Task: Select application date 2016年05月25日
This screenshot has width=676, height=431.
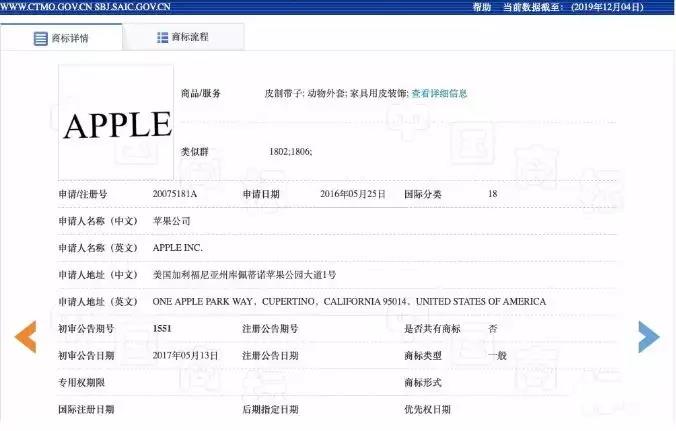Action: (353, 194)
